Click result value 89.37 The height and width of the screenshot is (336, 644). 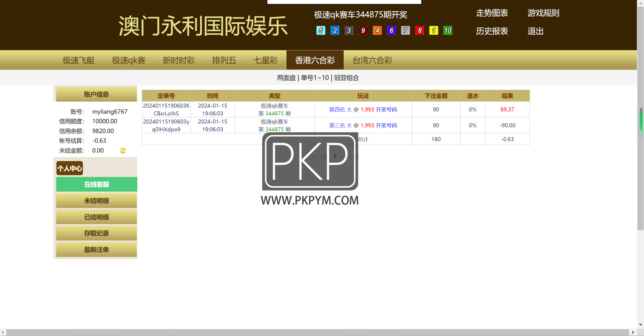click(507, 109)
